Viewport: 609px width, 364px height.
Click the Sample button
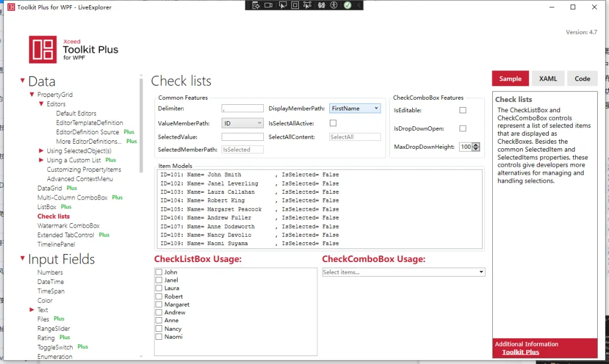coord(510,78)
